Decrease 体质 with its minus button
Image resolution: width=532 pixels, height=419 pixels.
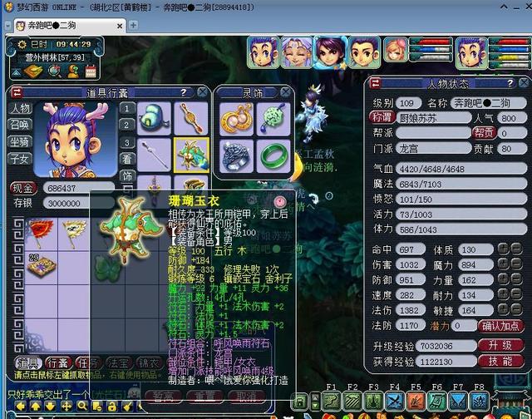pyautogui.click(x=516, y=249)
